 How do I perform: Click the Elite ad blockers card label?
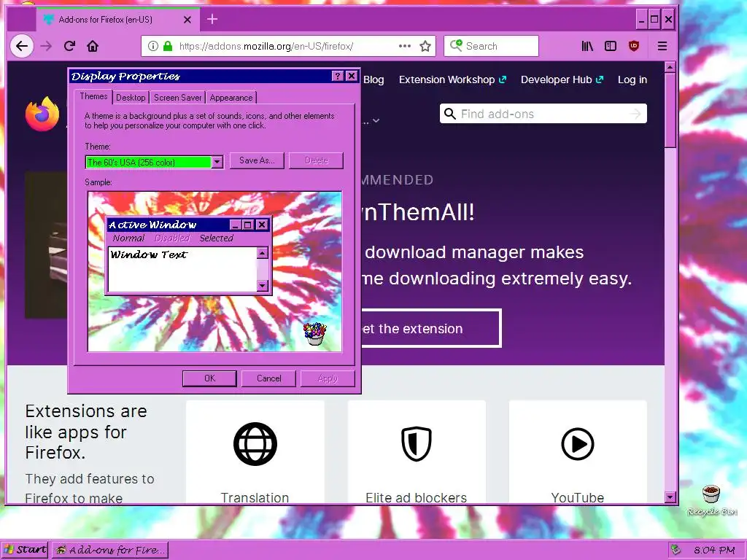417,497
